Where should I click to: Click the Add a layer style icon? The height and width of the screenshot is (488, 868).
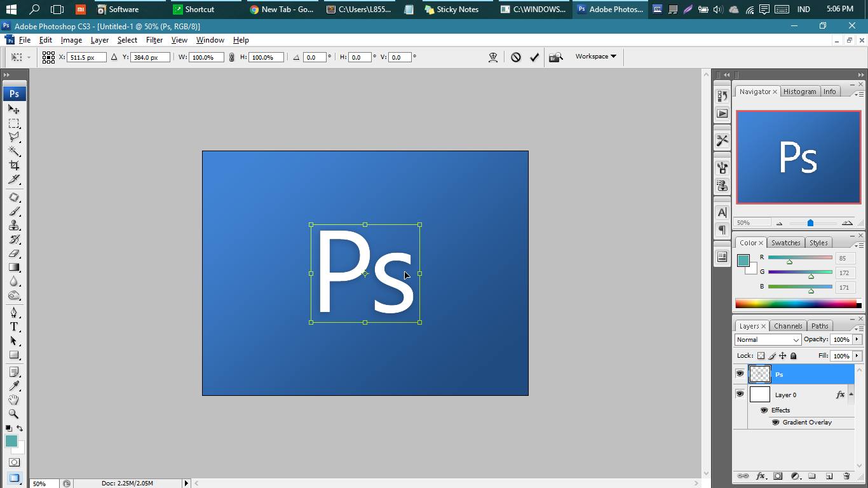pos(761,477)
